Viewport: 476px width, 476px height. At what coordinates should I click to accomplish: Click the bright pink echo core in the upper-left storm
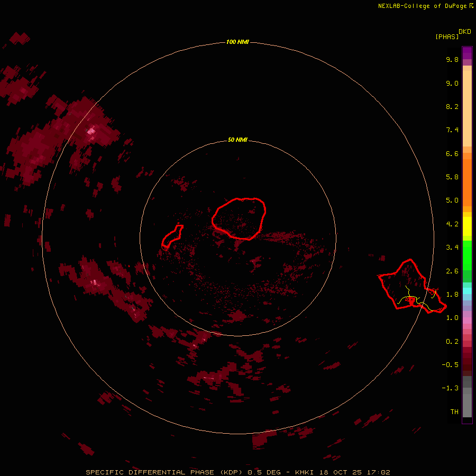(91, 132)
